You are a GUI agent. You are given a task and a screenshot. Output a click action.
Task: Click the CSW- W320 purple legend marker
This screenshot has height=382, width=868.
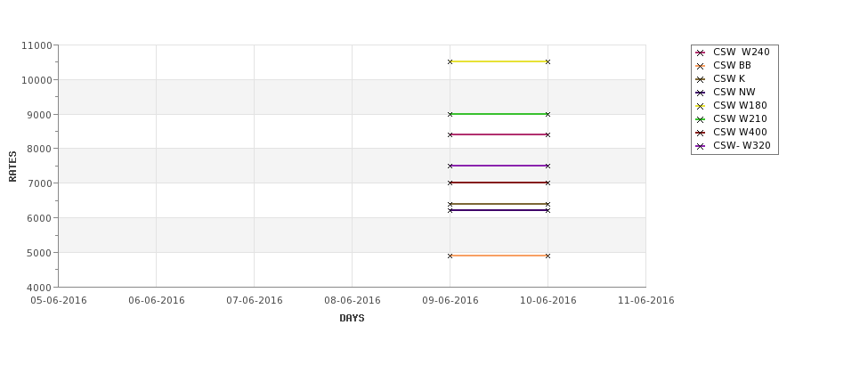click(700, 146)
